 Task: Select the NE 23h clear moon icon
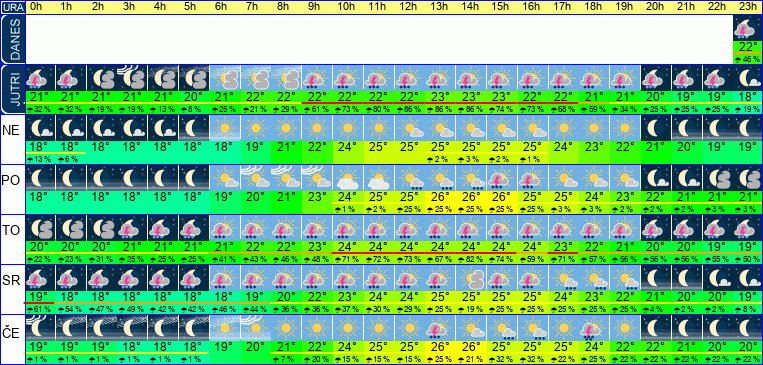(747, 128)
